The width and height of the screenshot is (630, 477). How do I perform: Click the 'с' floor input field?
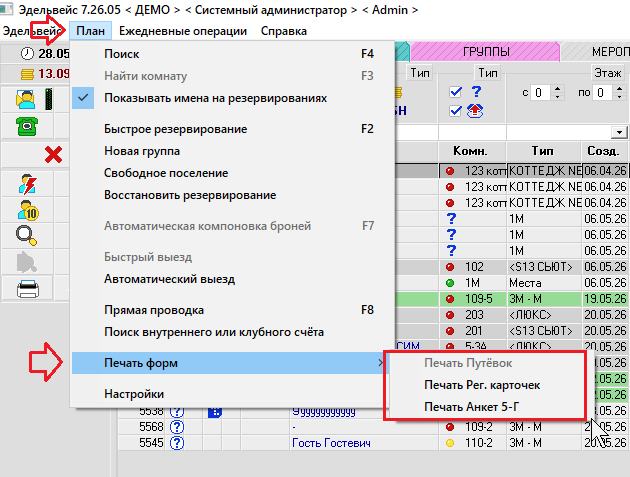(542, 93)
